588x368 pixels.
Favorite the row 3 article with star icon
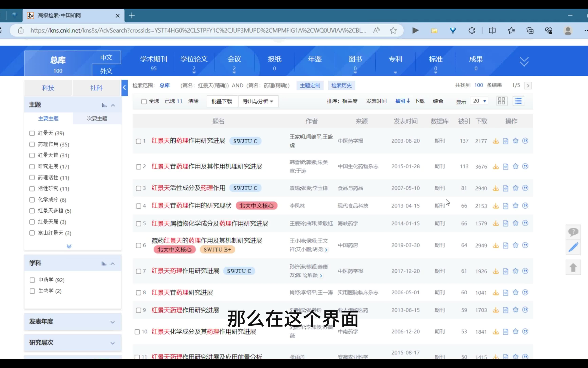pos(515,188)
